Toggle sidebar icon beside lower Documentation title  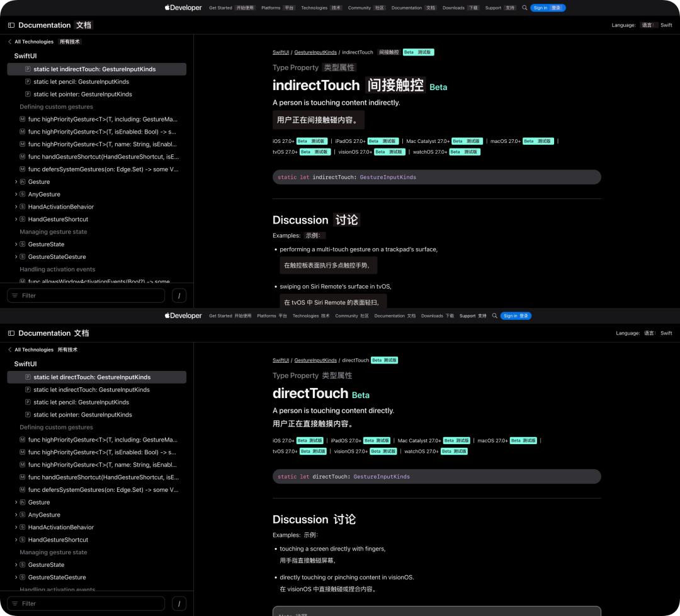coord(11,333)
